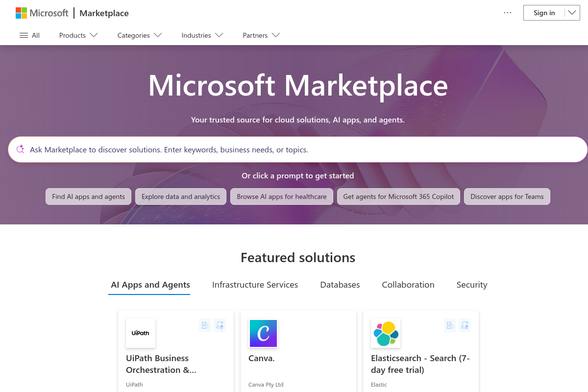
Task: Click the UiPath publisher name
Action: click(x=134, y=385)
